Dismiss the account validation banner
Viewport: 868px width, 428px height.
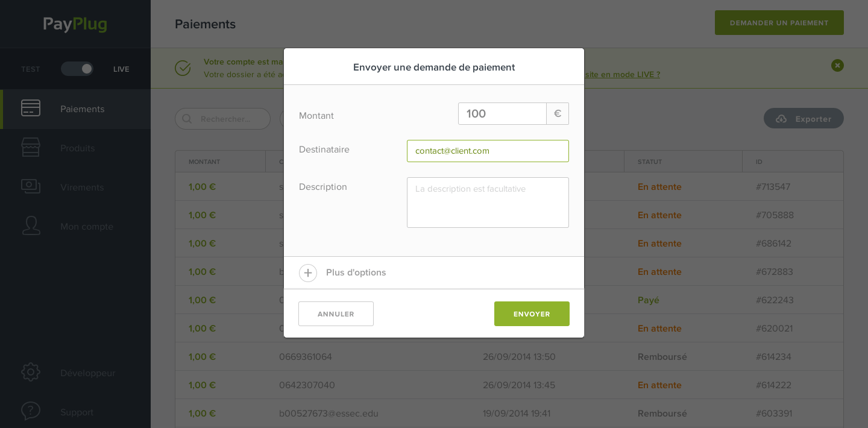click(x=837, y=65)
